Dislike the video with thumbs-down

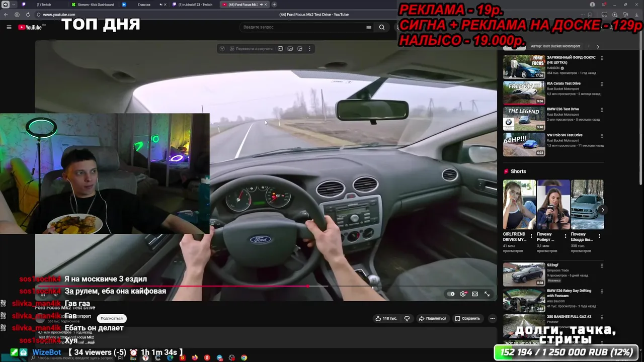(x=407, y=318)
